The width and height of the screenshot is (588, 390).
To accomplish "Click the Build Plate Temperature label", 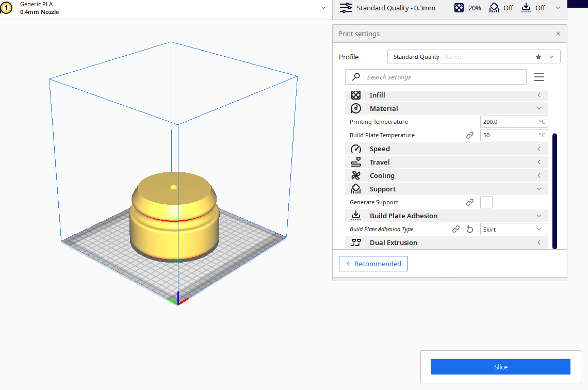I will [x=382, y=135].
